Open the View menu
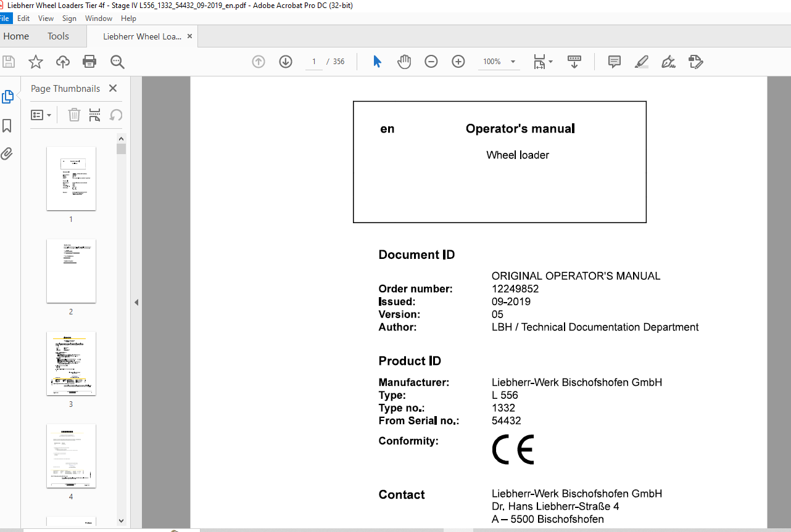791x532 pixels. click(46, 18)
